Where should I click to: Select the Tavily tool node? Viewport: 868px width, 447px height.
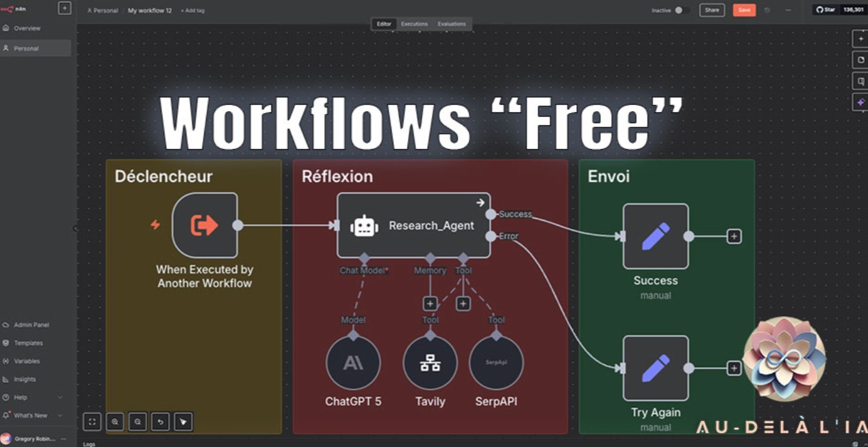[430, 363]
